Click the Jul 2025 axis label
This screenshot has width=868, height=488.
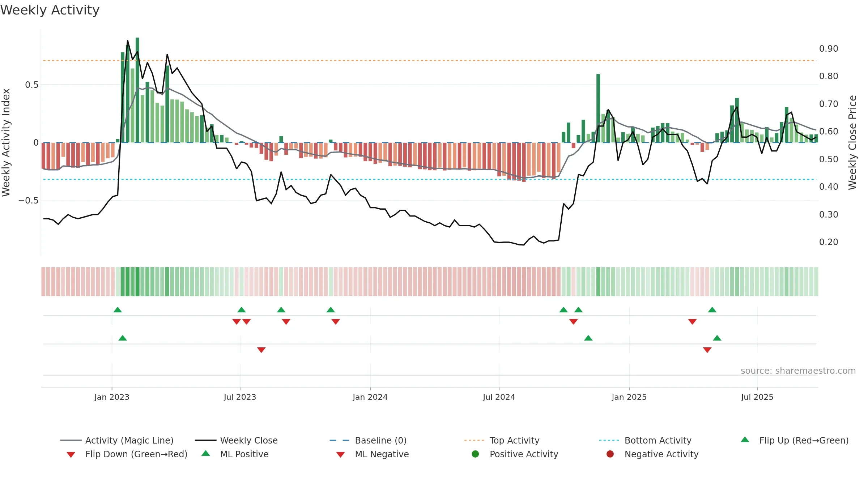tap(757, 397)
